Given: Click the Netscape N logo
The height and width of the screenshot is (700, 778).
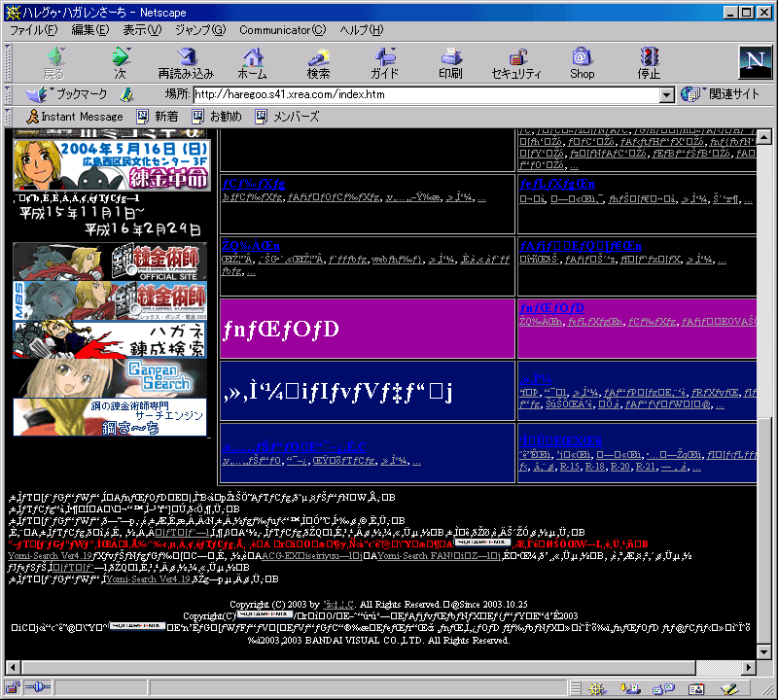Looking at the screenshot, I should click(756, 62).
